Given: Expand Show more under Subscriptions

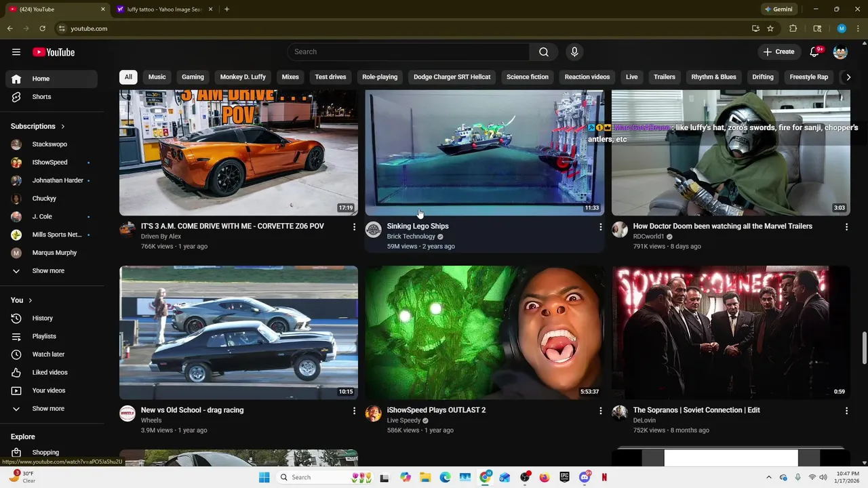Looking at the screenshot, I should point(52,271).
